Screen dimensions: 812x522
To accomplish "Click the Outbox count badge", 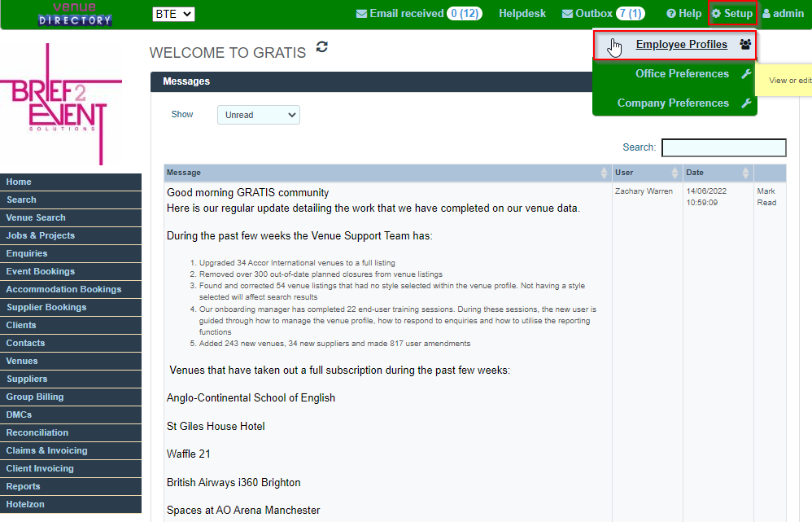I will coord(631,14).
